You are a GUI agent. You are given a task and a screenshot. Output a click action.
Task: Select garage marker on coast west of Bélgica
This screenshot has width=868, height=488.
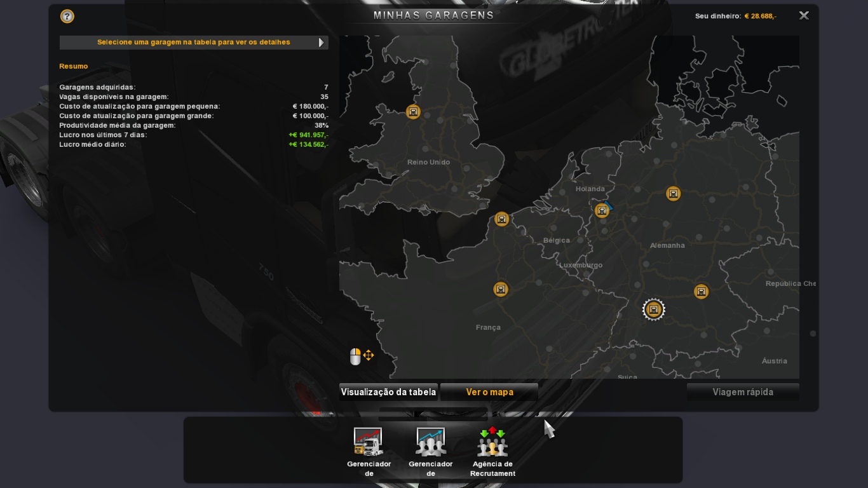pyautogui.click(x=501, y=220)
